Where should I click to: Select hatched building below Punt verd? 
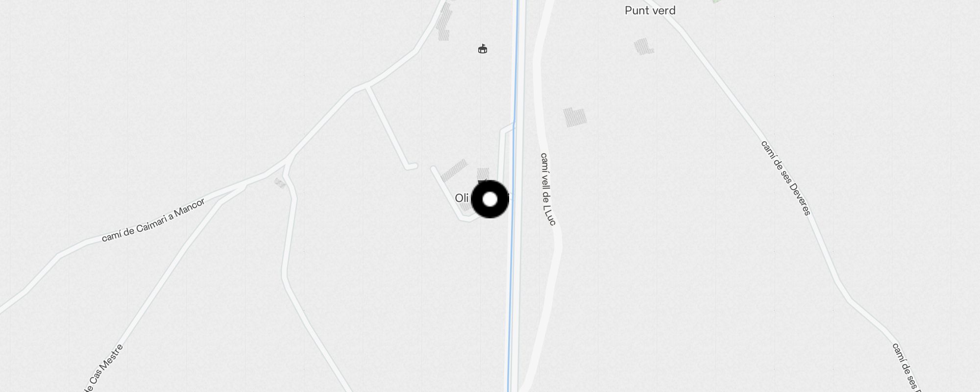(x=644, y=47)
